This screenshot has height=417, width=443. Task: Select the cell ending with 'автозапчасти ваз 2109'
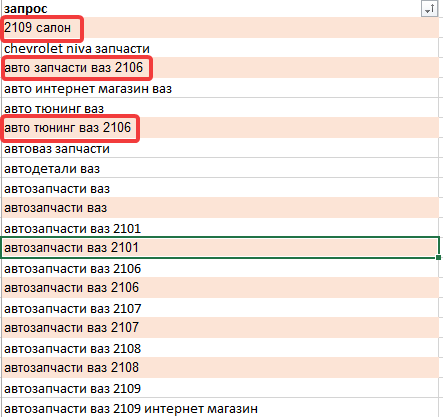pos(220,388)
